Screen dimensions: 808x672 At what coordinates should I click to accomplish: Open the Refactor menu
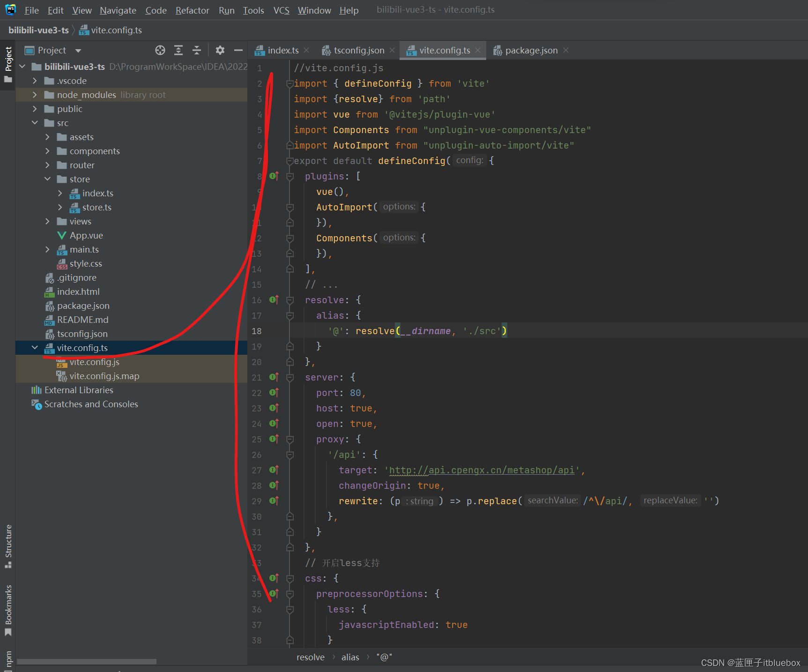(192, 10)
